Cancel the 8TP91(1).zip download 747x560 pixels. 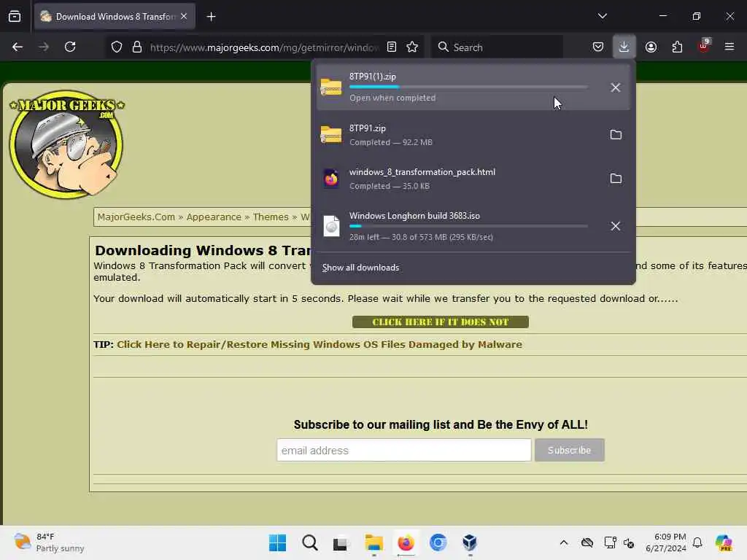coord(616,87)
